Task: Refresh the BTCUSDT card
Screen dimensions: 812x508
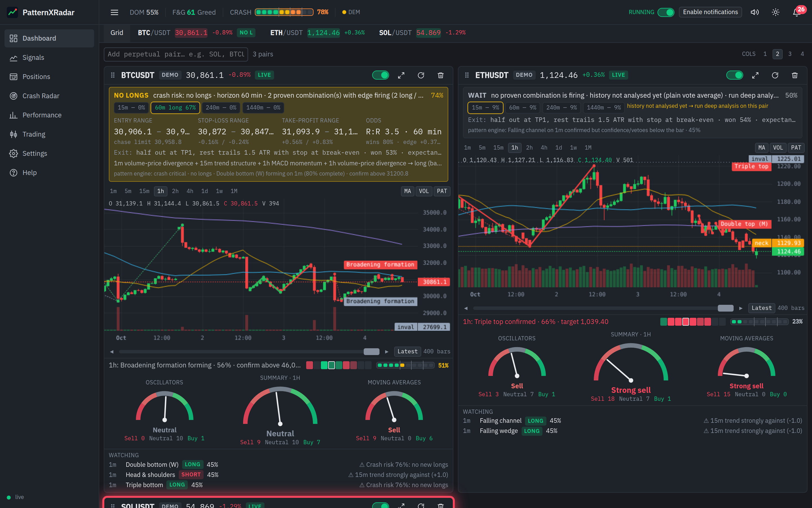Action: [x=421, y=75]
